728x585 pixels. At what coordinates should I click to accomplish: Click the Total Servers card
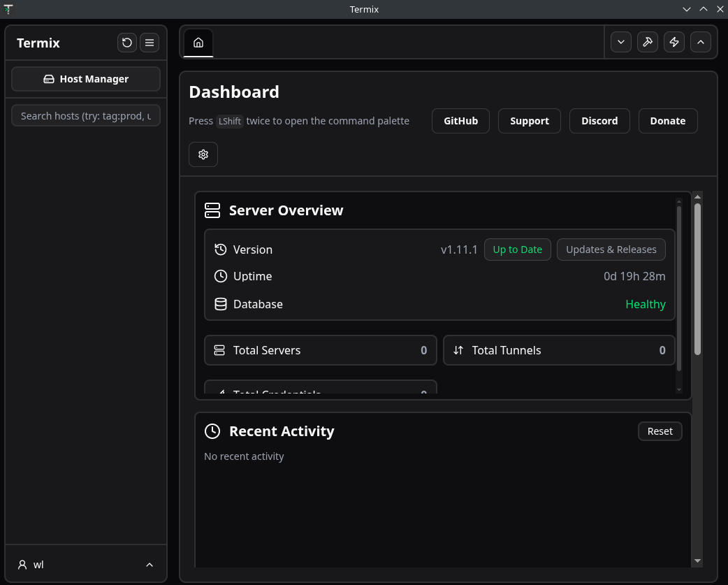click(321, 350)
